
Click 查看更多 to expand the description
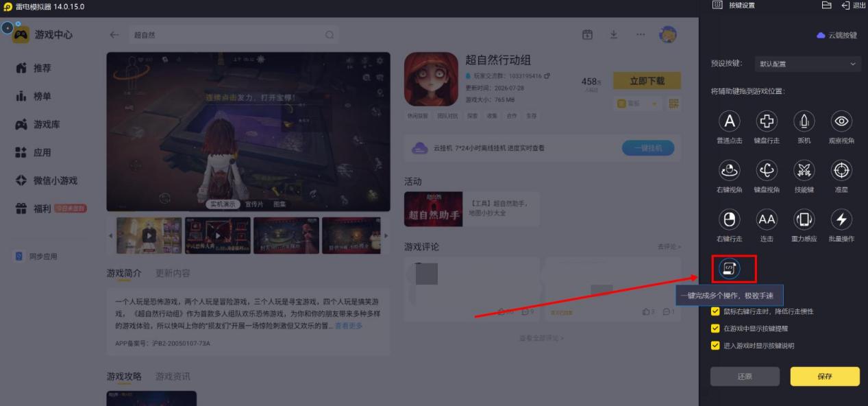click(x=349, y=326)
